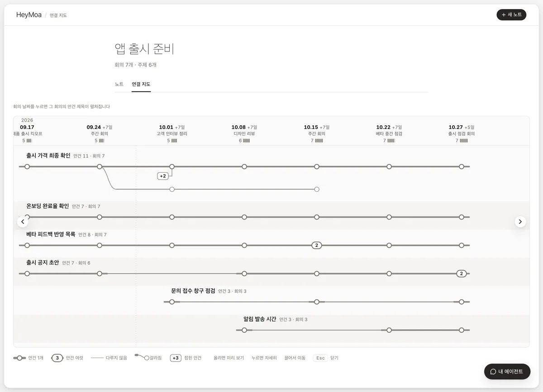Click 출시 가격 최종 확인 node at 10.22
Viewport: 543px width, 392px height.
[x=389, y=167]
